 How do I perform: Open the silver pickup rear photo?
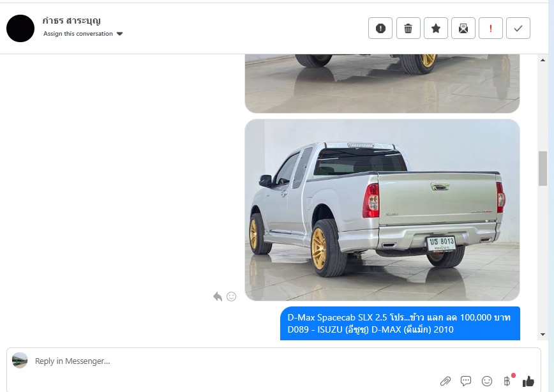[382, 210]
